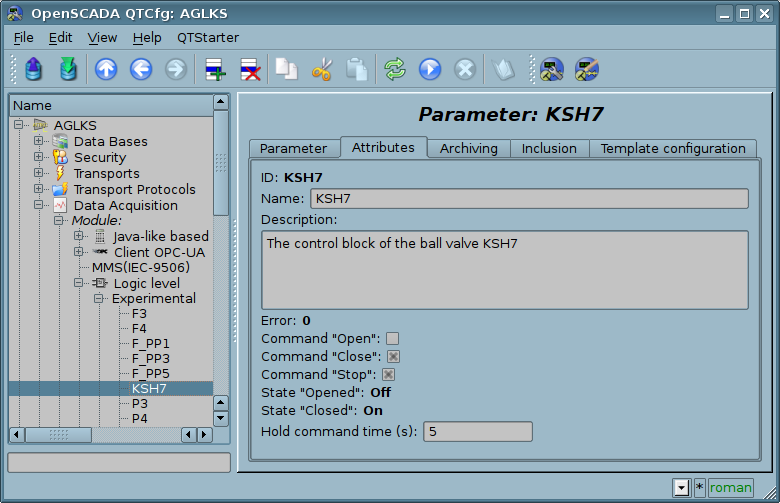Click the Delete item toolbar icon
Image resolution: width=780 pixels, height=503 pixels.
[x=249, y=69]
